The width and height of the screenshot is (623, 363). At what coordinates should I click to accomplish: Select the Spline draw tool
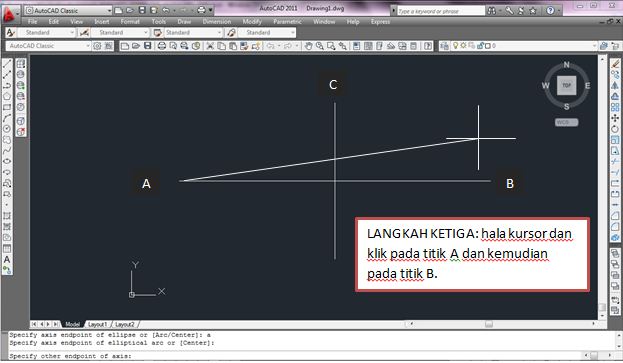[x=7, y=151]
